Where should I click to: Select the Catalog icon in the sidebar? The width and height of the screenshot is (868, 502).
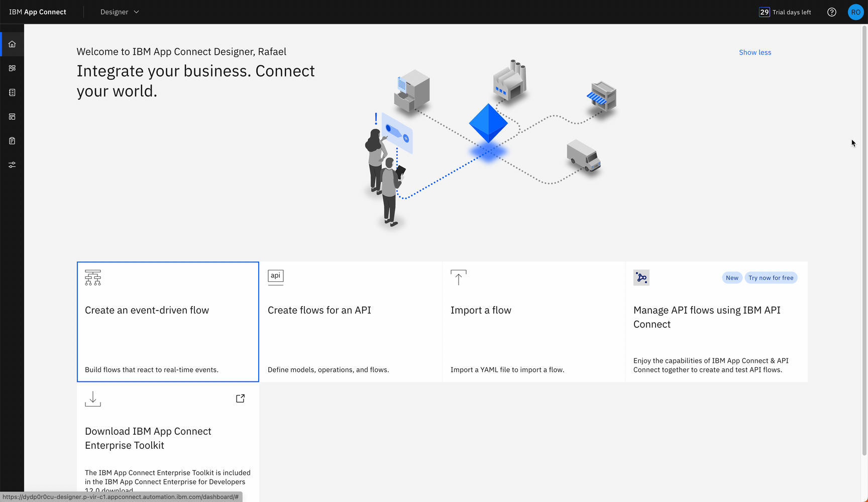click(x=12, y=92)
